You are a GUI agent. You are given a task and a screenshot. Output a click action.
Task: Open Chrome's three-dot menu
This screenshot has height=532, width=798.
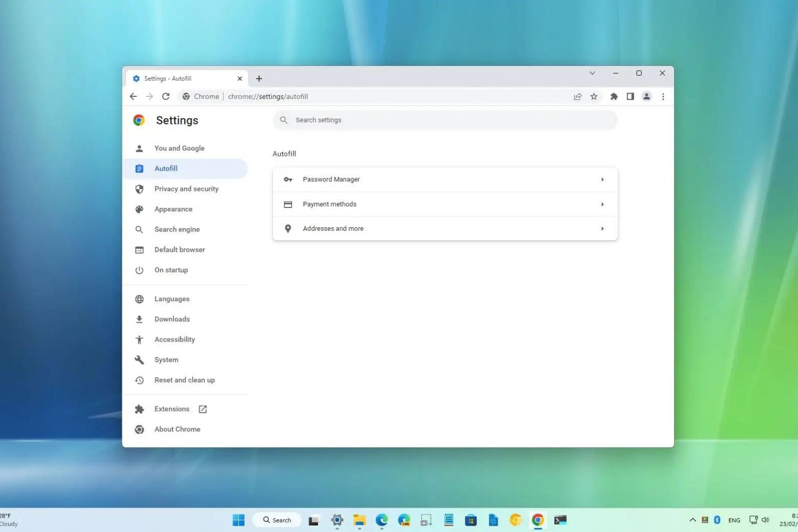[663, 96]
